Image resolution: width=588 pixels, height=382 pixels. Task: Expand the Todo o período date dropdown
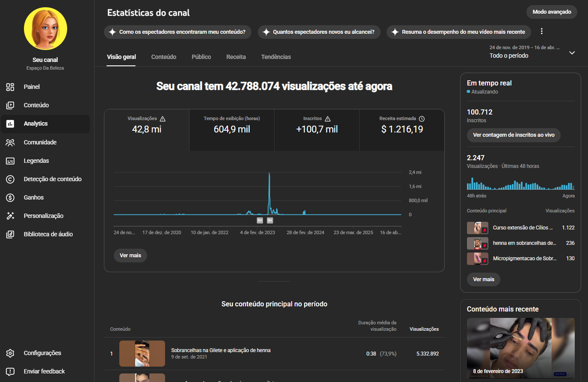(x=572, y=53)
